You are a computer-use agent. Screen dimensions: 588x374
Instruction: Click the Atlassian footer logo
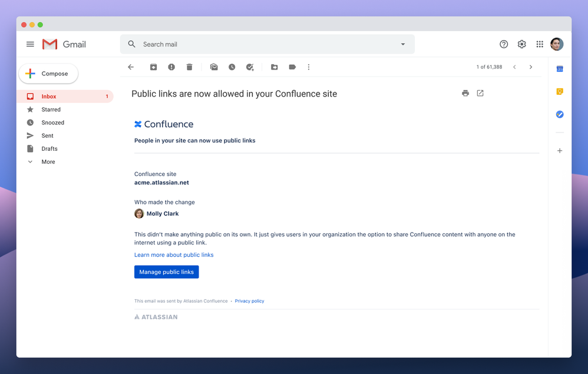click(156, 317)
